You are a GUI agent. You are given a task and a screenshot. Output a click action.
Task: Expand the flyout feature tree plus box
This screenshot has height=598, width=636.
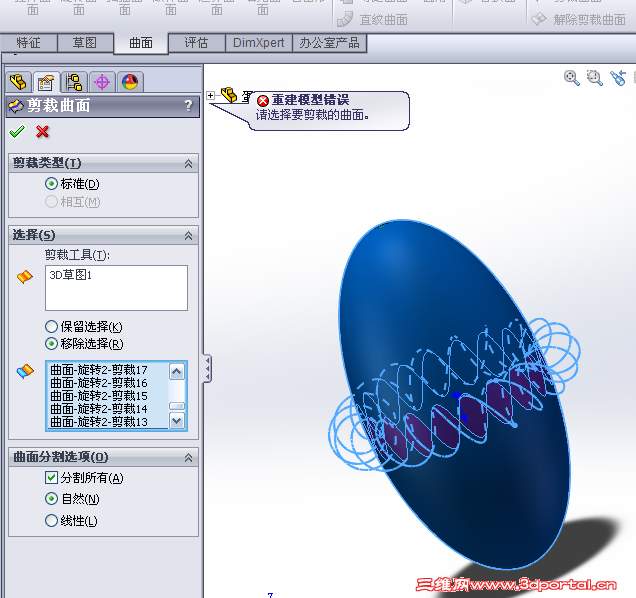tap(211, 95)
